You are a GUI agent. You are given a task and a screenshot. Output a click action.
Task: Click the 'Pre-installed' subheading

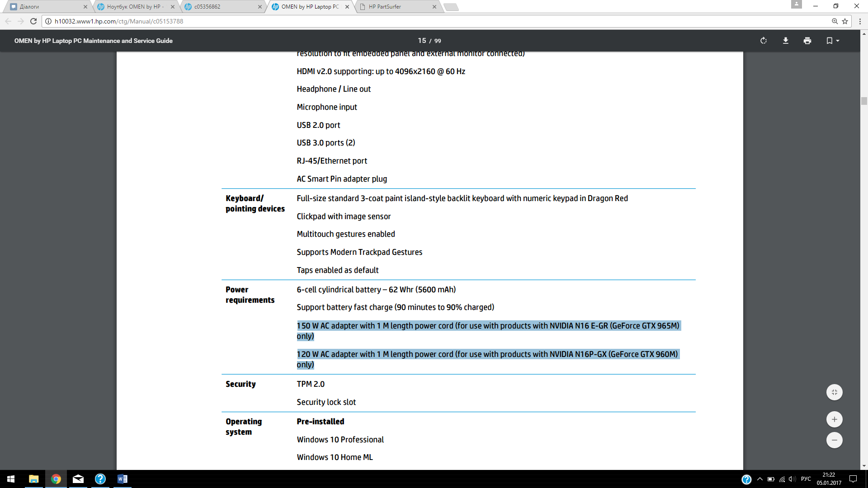pos(321,422)
